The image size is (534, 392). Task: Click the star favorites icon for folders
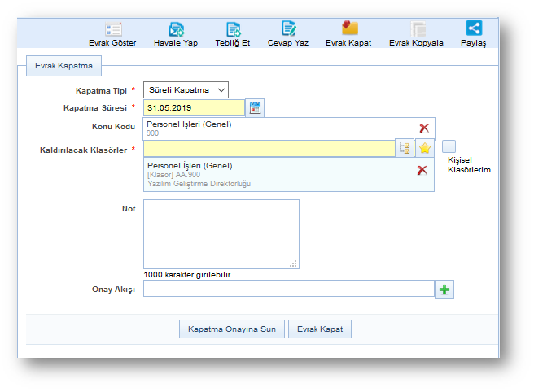point(424,148)
